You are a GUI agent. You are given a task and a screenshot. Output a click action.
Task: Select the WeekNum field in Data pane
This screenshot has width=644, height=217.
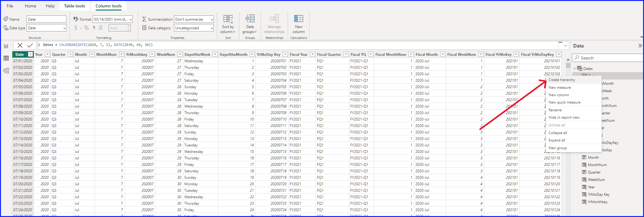pos(596,180)
